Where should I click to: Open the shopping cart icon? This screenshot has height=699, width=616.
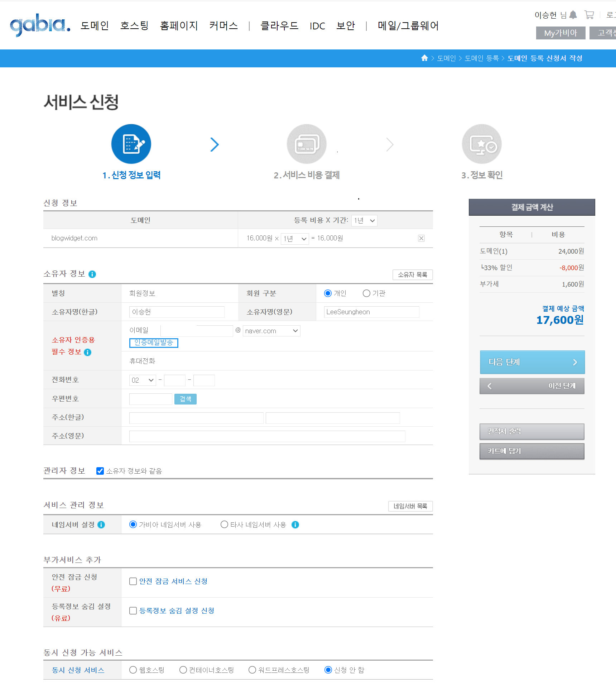pos(589,15)
